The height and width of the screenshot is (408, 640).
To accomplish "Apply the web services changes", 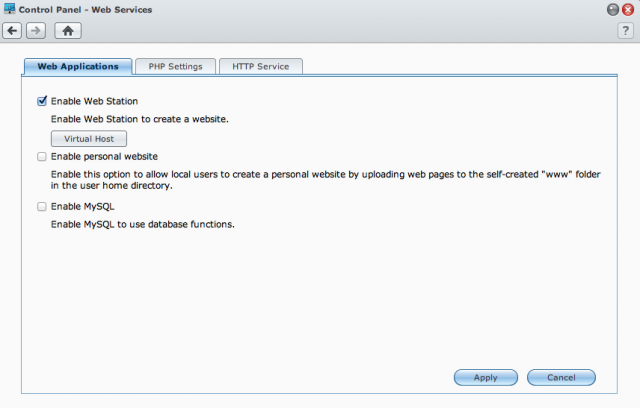I will click(x=486, y=377).
